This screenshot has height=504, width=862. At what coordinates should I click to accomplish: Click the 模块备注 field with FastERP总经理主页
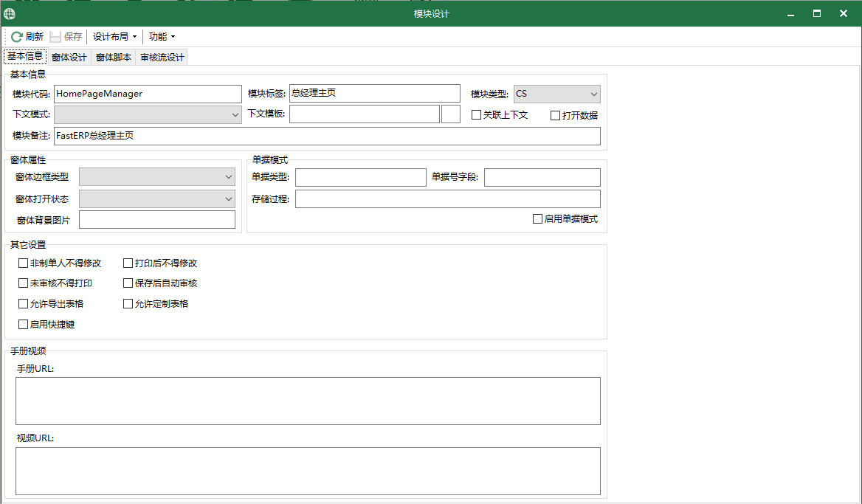(x=327, y=137)
